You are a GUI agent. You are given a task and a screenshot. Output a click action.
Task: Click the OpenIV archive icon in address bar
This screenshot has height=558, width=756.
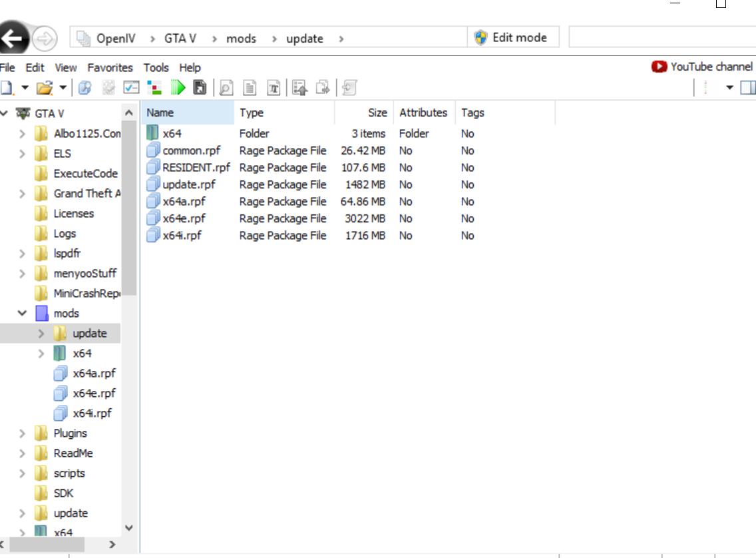tap(83, 38)
